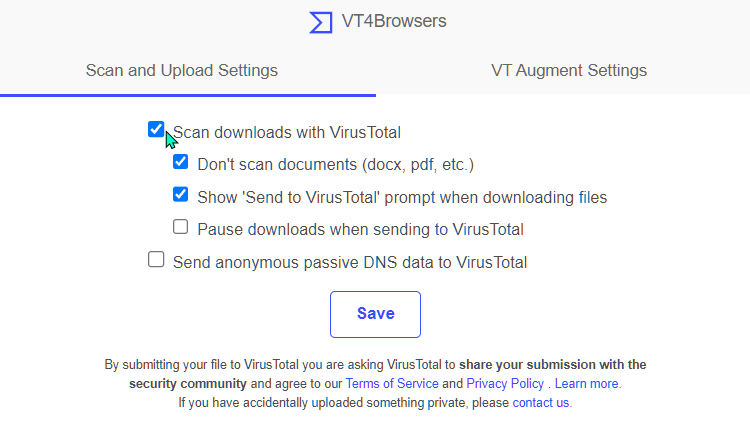
Task: Click the 'Send anonymous passive DNS data' label text
Action: 350,262
